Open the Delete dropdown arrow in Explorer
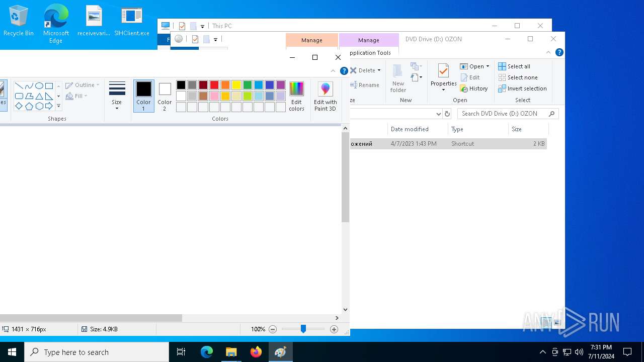This screenshot has height=362, width=644. (379, 70)
